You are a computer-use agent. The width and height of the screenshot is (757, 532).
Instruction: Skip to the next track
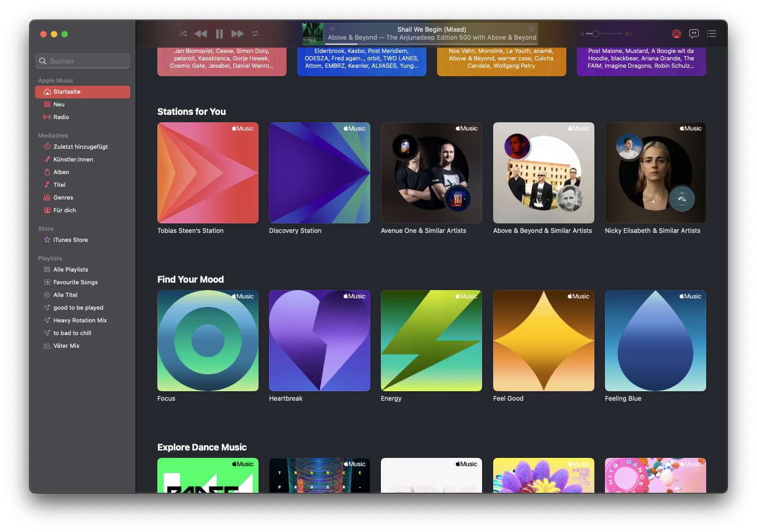(237, 34)
